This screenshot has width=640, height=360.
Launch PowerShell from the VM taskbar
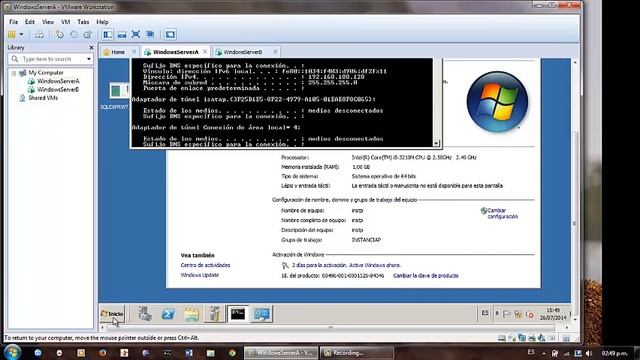pyautogui.click(x=168, y=313)
